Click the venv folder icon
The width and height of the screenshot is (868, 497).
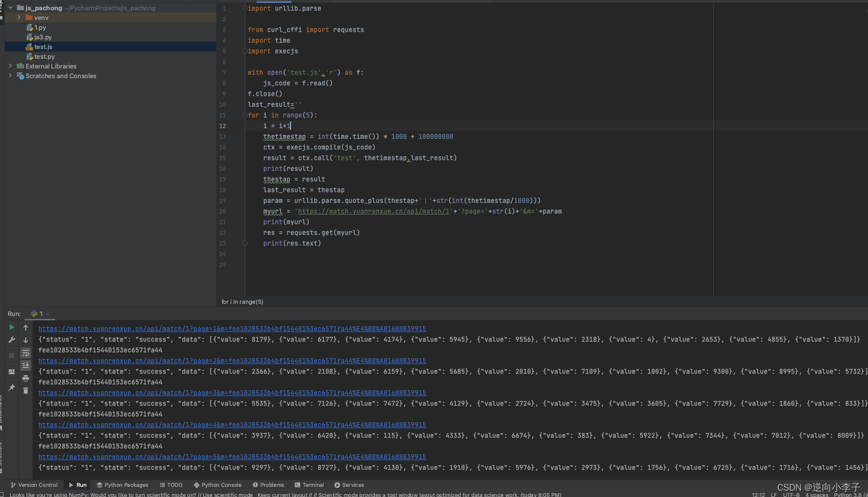coord(29,17)
